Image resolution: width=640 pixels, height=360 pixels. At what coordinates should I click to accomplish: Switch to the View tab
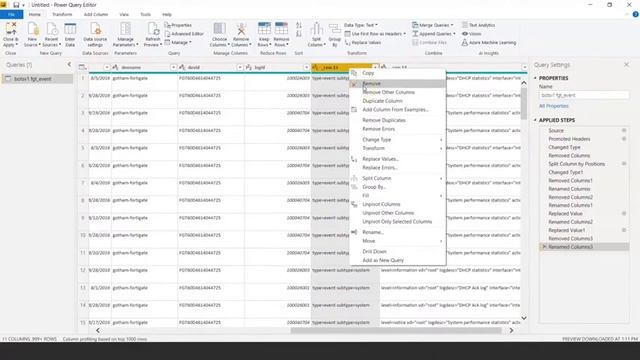[x=124, y=14]
